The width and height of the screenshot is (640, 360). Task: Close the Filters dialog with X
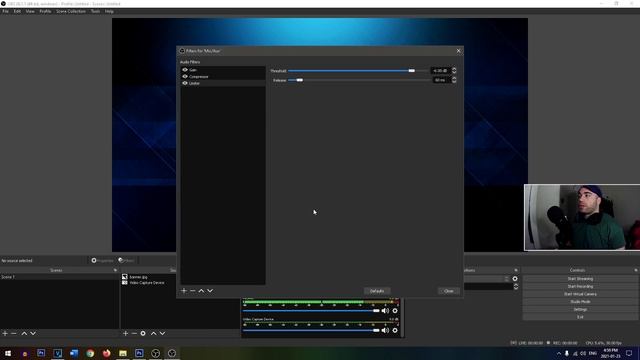458,51
